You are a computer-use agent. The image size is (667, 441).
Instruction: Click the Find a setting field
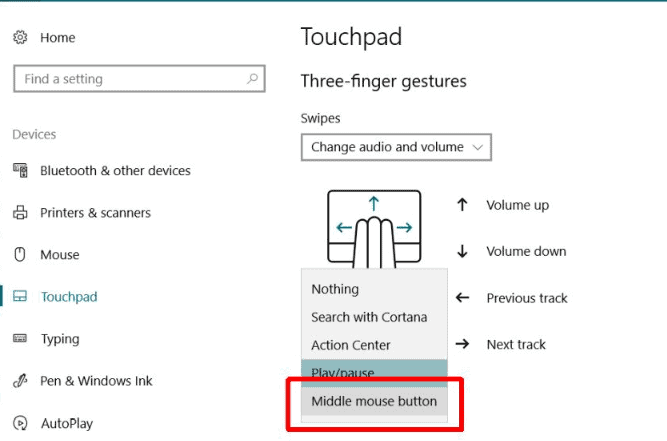click(140, 79)
